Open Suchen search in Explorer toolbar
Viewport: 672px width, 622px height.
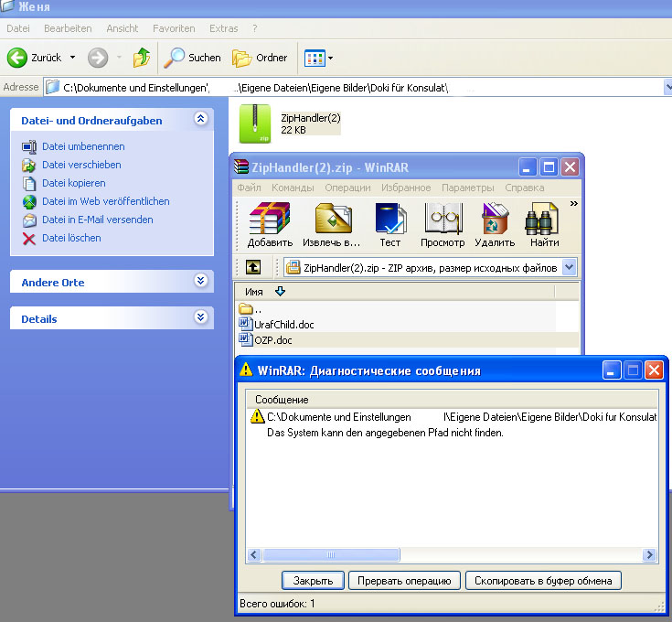point(192,58)
